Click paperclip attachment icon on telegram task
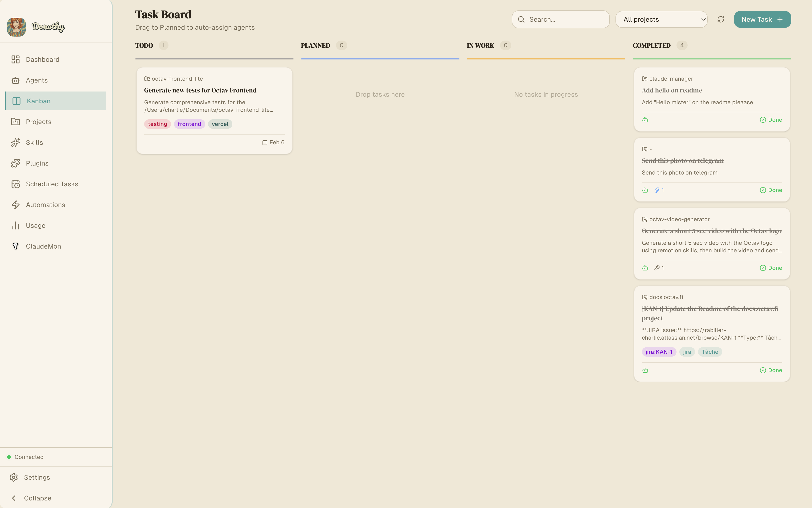The height and width of the screenshot is (508, 812). click(x=656, y=190)
